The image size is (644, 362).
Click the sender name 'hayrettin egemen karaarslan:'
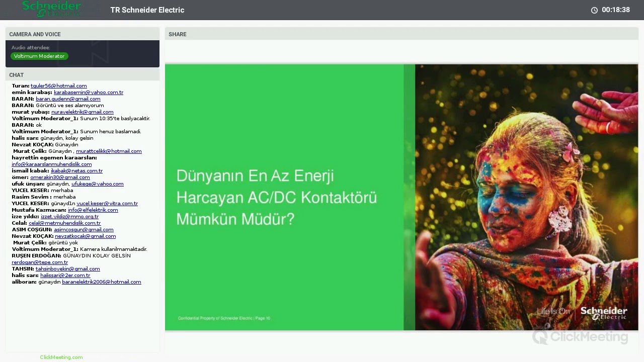pos(54,158)
